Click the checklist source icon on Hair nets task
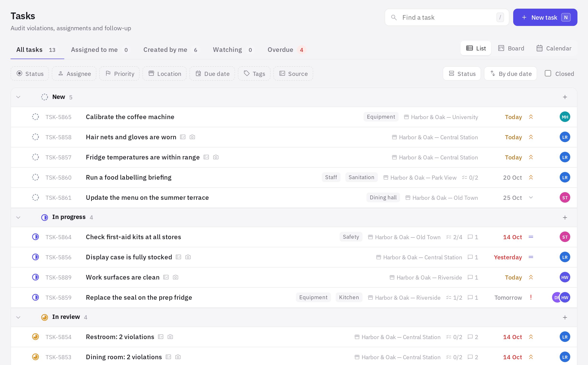Viewport: 588px width, 365px height. 183,137
